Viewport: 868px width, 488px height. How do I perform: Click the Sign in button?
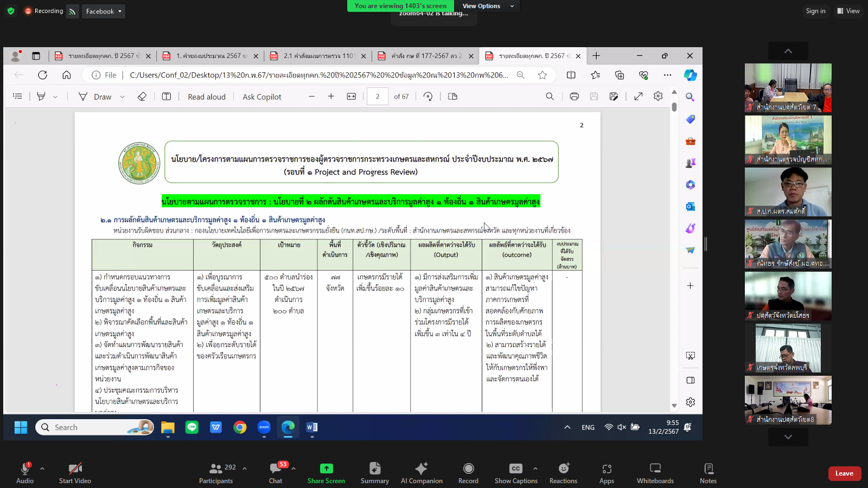pos(815,11)
